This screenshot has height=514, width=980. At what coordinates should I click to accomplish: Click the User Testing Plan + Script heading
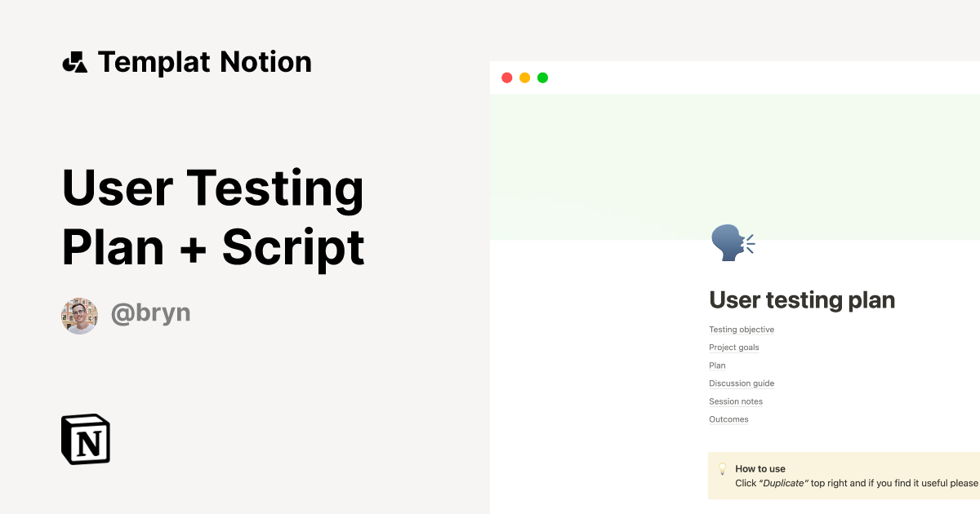(x=212, y=218)
